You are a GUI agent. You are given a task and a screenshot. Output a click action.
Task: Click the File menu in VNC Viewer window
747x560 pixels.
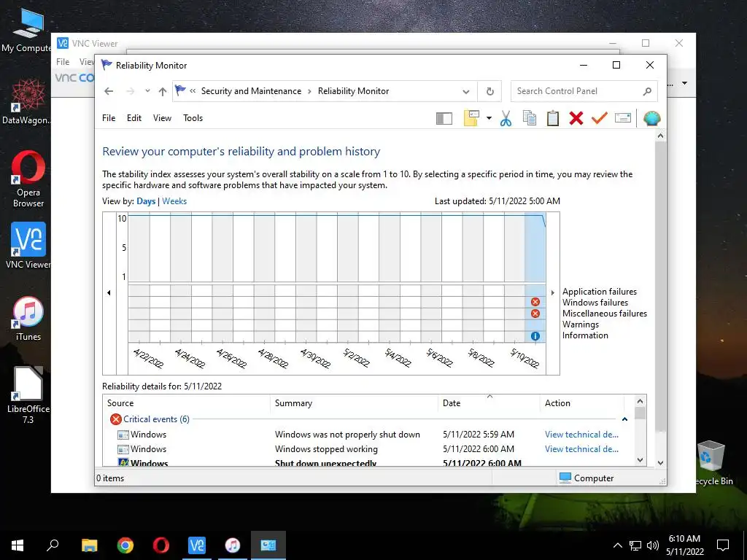point(63,62)
